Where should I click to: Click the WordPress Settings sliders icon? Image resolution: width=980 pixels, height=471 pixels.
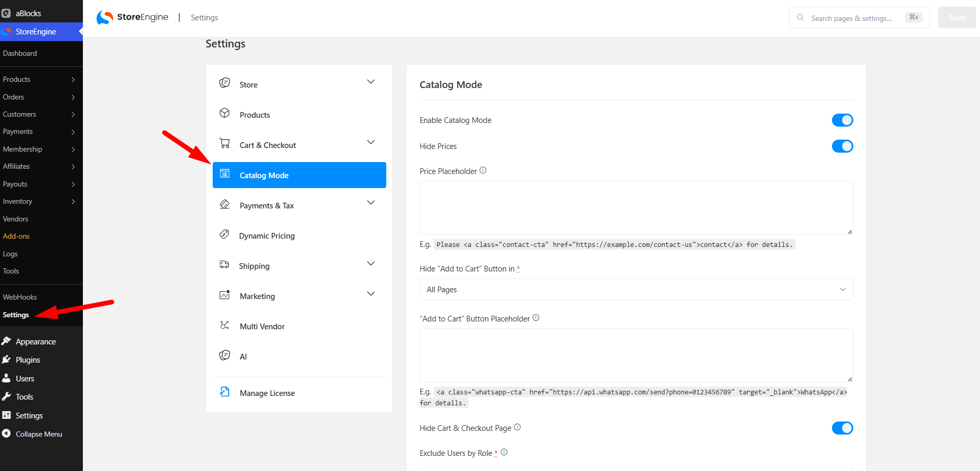pyautogui.click(x=6, y=415)
